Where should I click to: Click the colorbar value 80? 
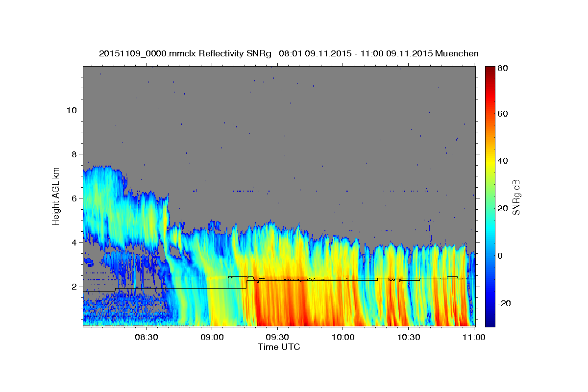(x=502, y=68)
